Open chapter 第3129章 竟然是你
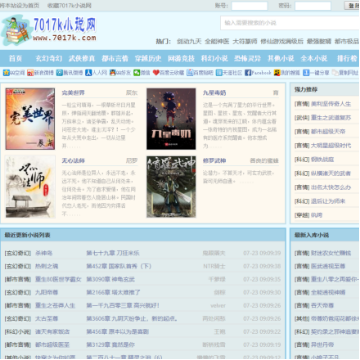Image resolution: width=360 pixels, height=360 pixels. tap(110, 345)
